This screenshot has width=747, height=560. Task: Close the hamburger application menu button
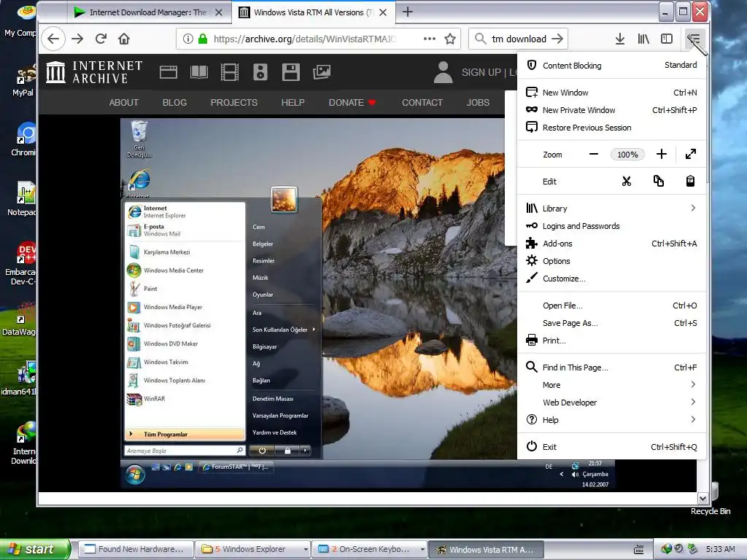click(694, 39)
